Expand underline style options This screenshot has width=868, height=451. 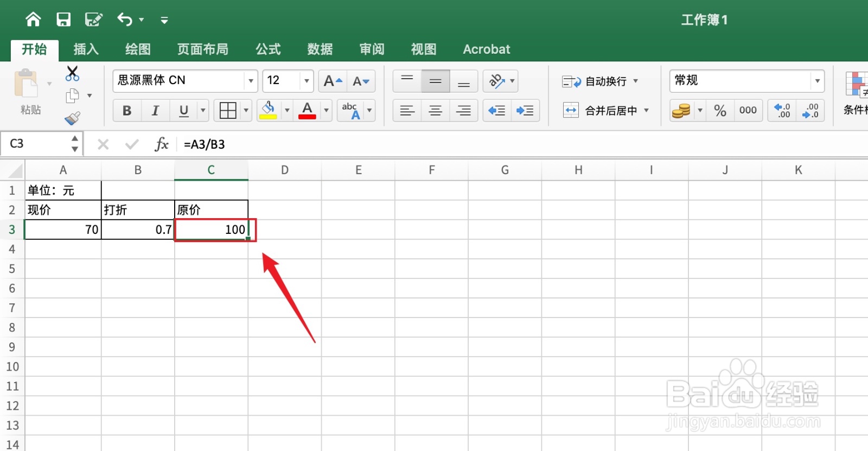[203, 111]
